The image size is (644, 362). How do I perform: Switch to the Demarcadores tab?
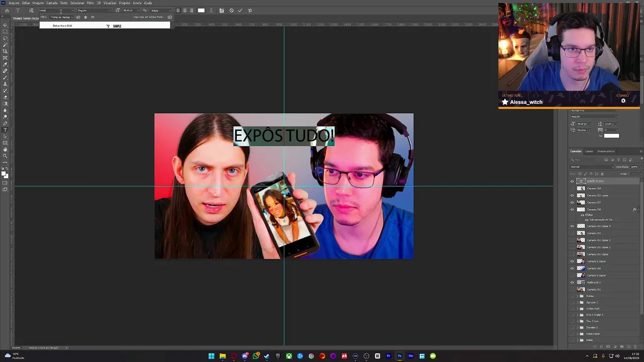click(x=606, y=151)
